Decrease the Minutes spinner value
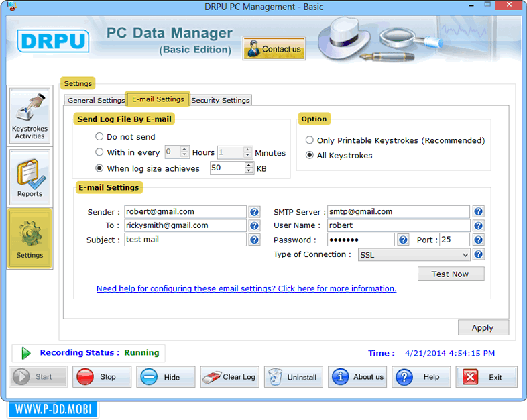The width and height of the screenshot is (527, 420). pyautogui.click(x=247, y=155)
